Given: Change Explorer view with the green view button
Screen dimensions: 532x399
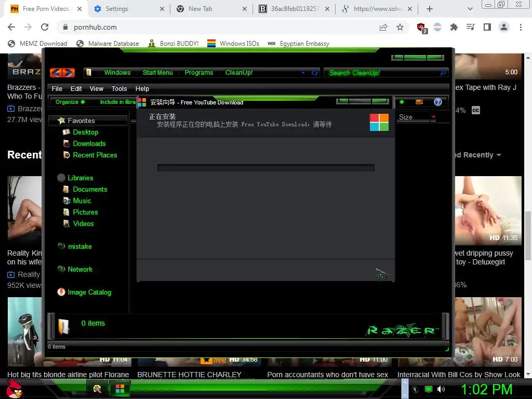Looking at the screenshot, I should pyautogui.click(x=402, y=102).
